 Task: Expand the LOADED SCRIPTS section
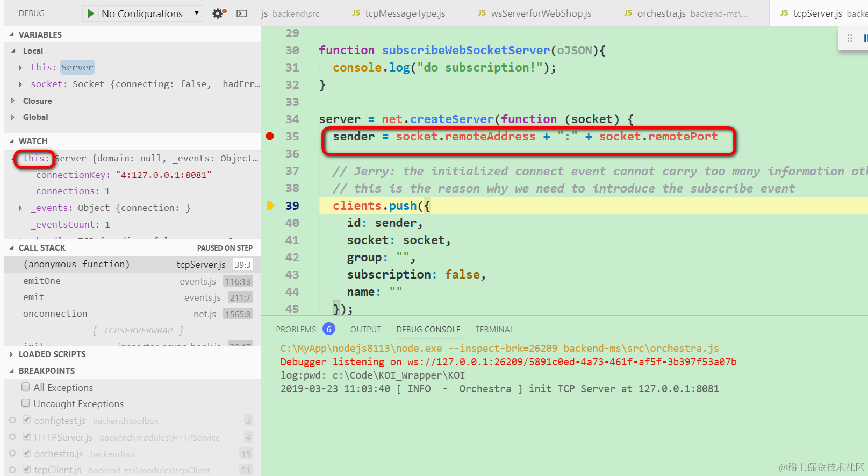point(11,354)
